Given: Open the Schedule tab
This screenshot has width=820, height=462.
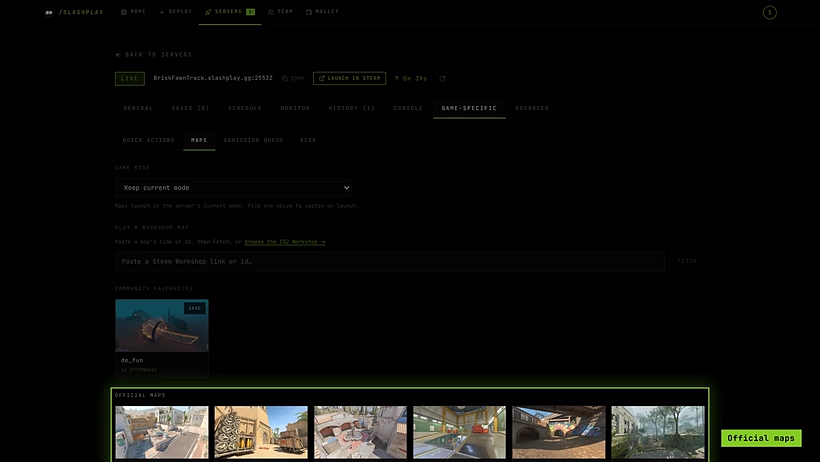Looking at the screenshot, I should pos(245,108).
